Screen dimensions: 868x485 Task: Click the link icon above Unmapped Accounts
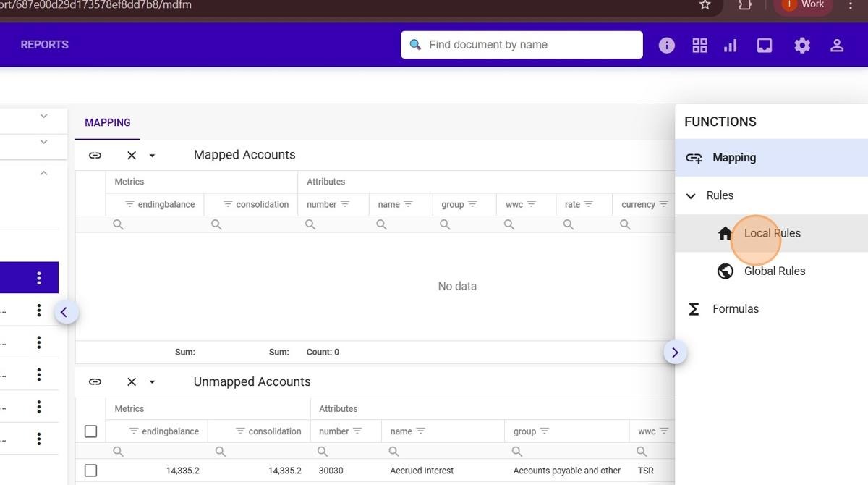point(95,382)
